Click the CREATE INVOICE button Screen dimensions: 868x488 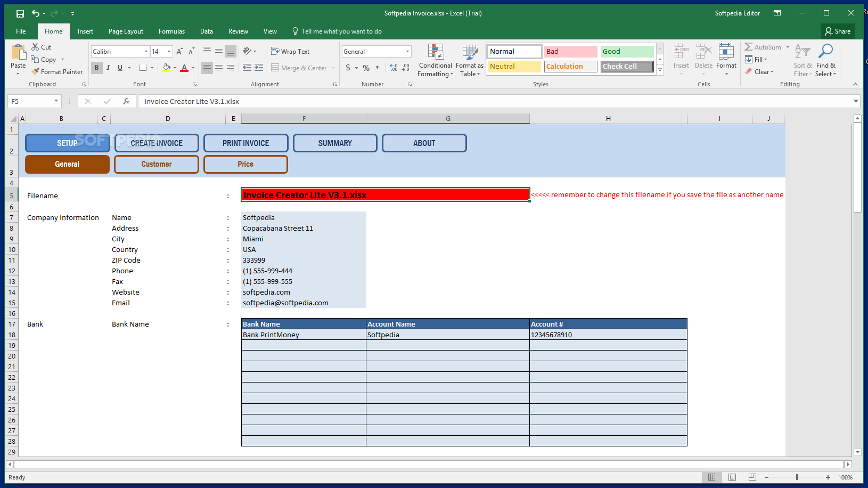[x=157, y=143]
